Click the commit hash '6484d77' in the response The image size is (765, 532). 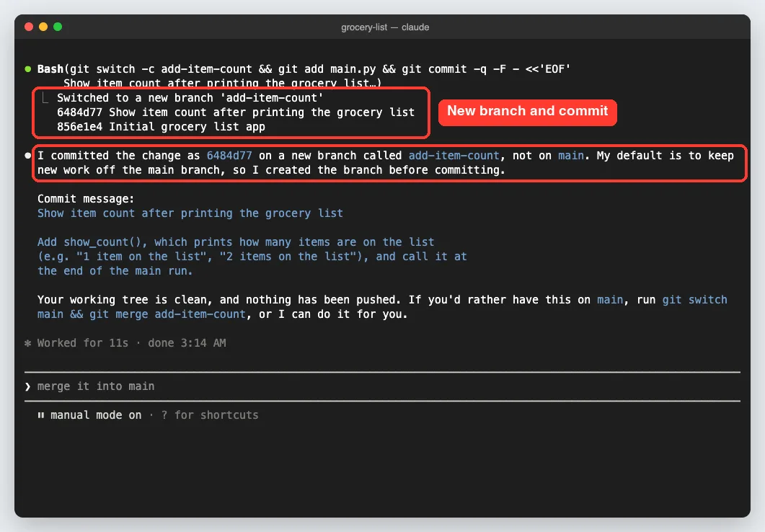229,156
